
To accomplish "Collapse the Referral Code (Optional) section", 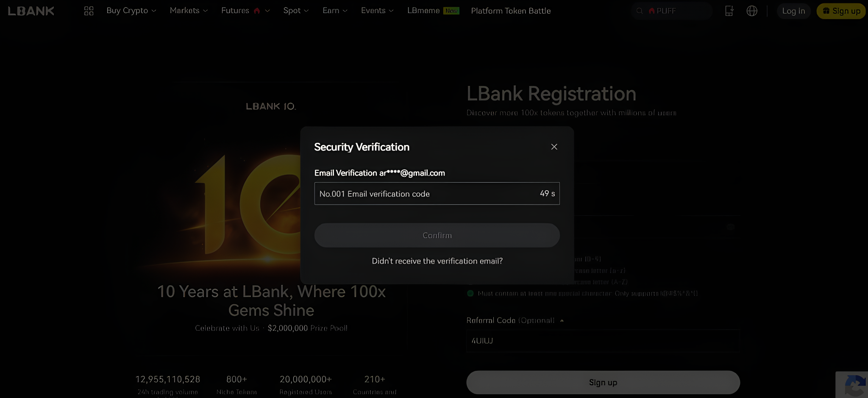I will (562, 321).
